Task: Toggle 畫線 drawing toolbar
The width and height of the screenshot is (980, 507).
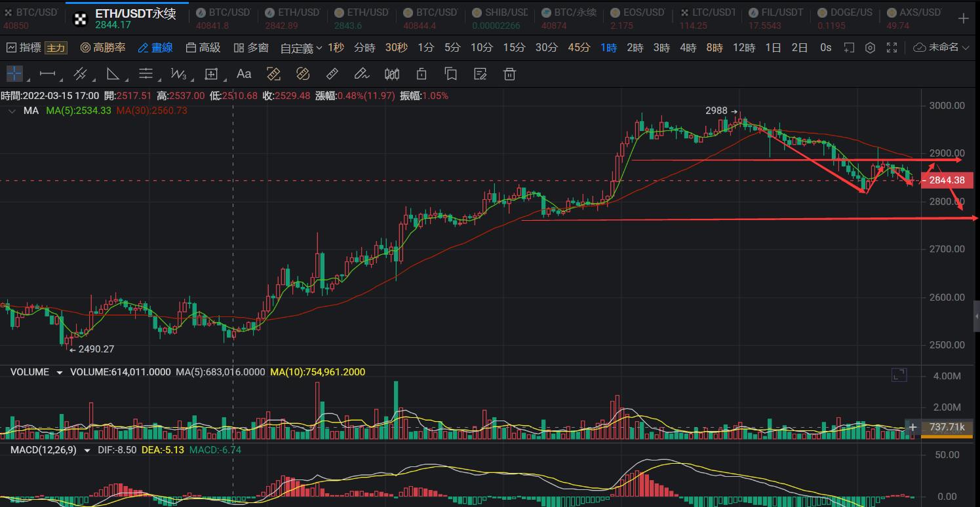Action: 155,48
